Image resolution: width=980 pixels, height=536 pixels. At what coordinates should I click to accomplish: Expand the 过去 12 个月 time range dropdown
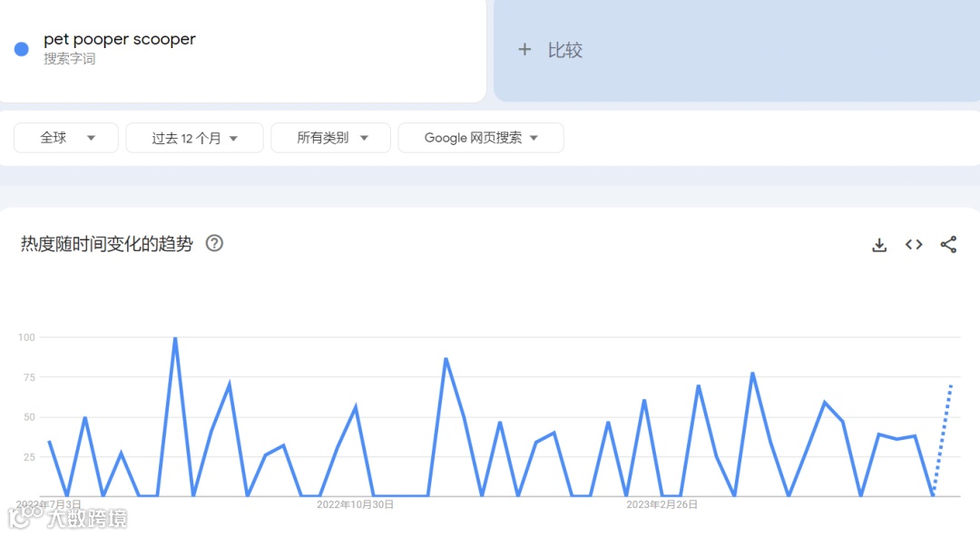coord(194,138)
